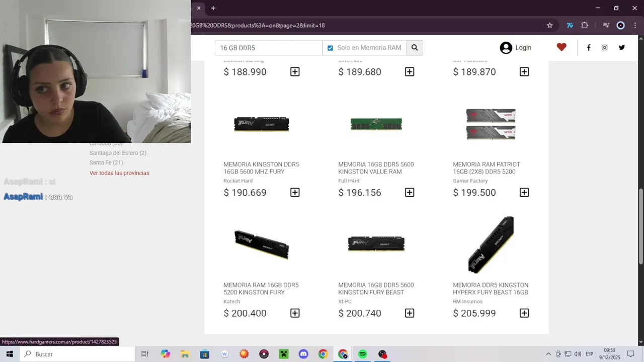Screen dimensions: 644x362
Task: Open Minecraft from the taskbar
Action: (x=284, y=354)
